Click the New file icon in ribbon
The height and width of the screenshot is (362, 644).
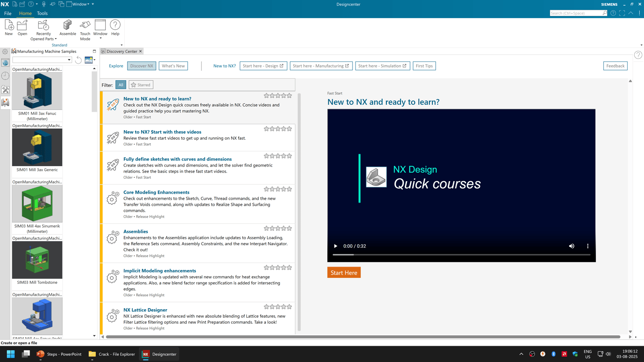(9, 25)
